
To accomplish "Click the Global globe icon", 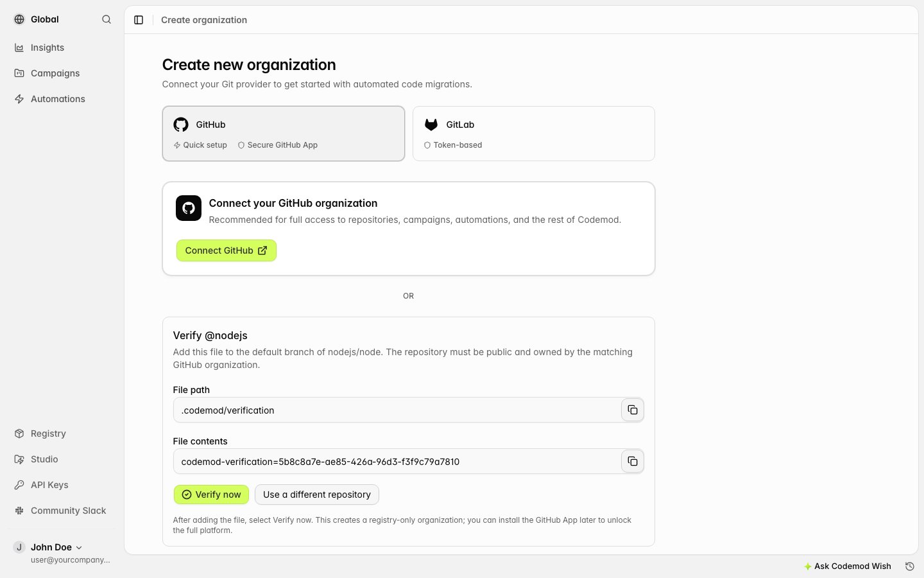I will 19,19.
